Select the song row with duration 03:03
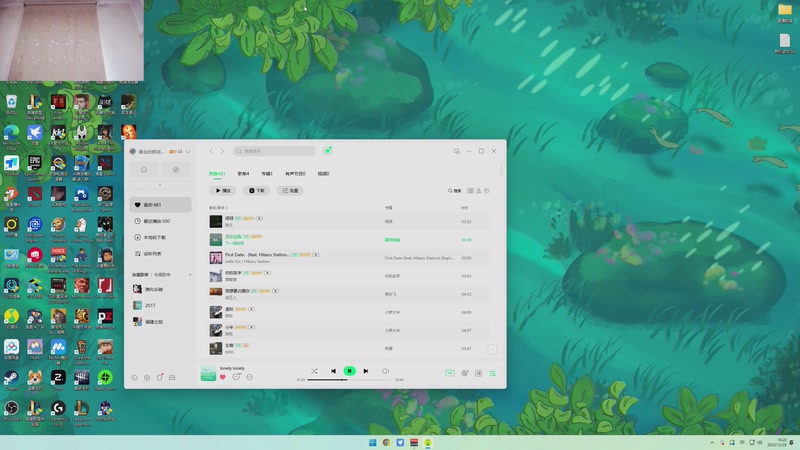 click(x=348, y=276)
